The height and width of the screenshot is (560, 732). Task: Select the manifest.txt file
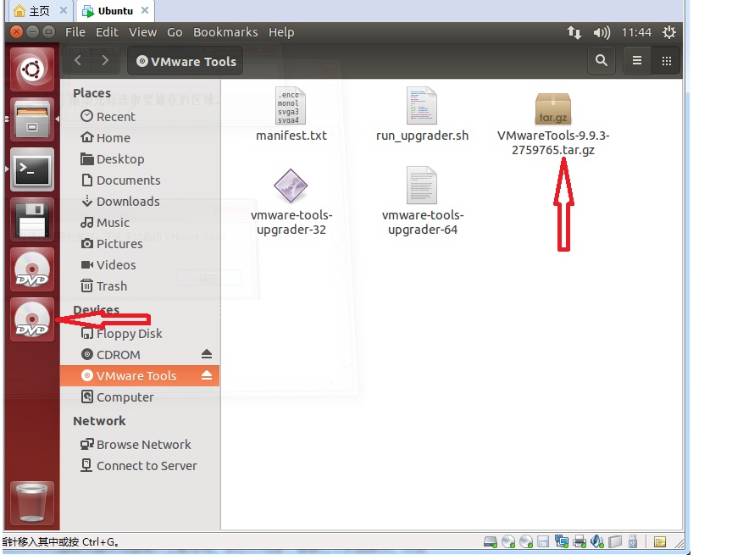(291, 114)
